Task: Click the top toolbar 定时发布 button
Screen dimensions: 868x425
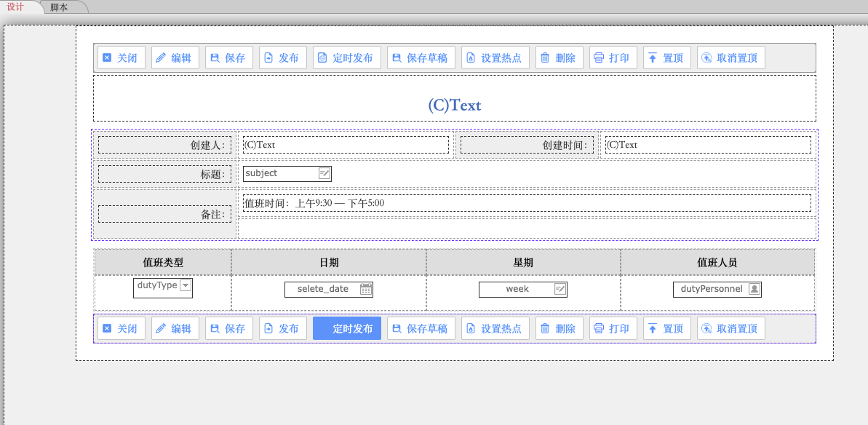Action: tap(346, 57)
